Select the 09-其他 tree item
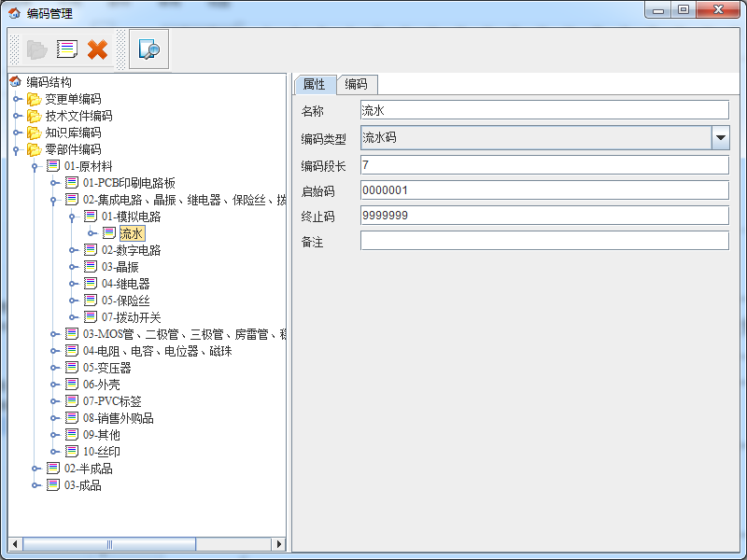 click(x=102, y=435)
